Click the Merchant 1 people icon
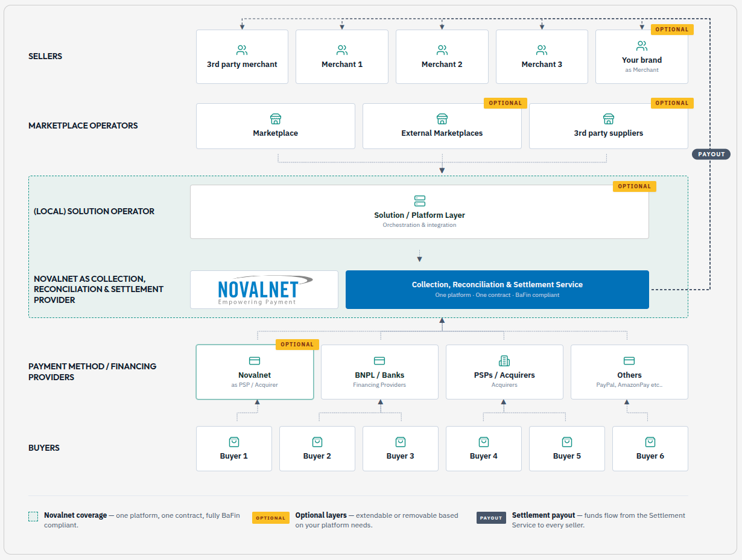742x560 pixels. (342, 50)
